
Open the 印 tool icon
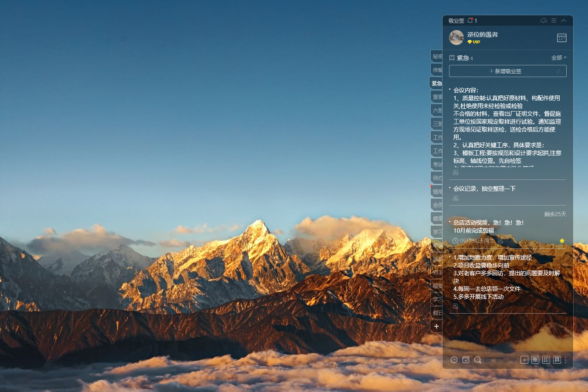[x=546, y=360]
